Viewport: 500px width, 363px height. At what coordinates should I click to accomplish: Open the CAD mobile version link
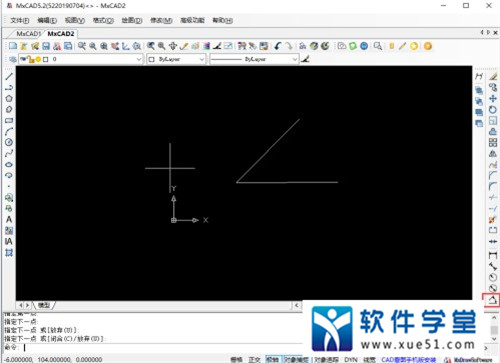tap(409, 359)
